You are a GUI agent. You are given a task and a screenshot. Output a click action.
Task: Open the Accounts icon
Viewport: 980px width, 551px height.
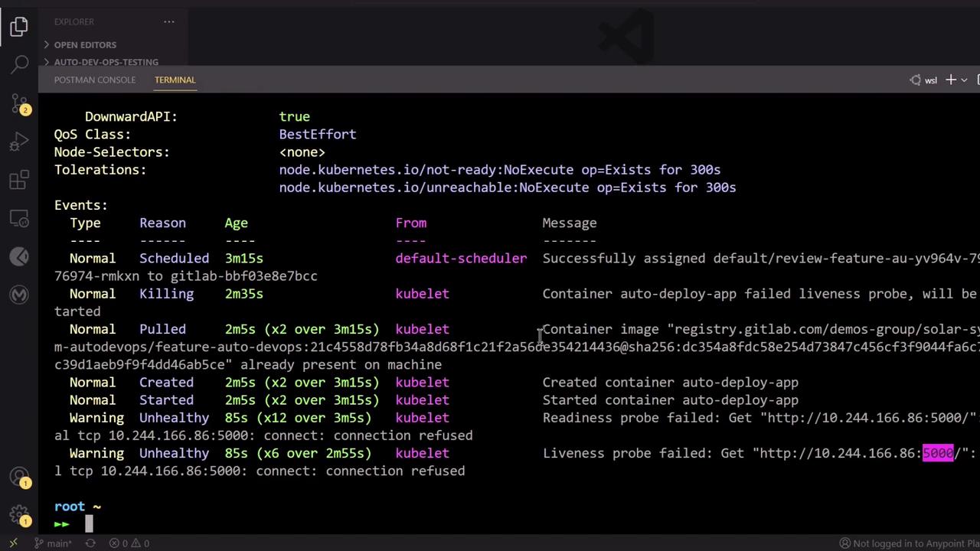19,477
